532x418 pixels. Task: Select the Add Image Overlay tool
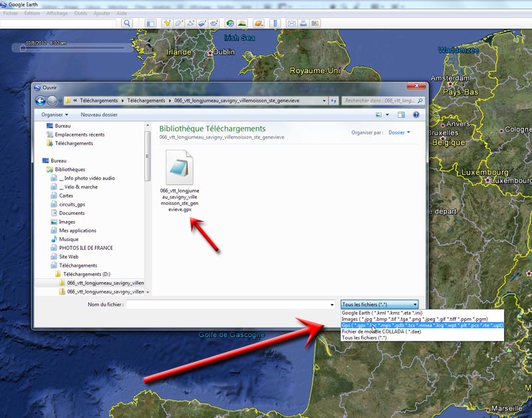[202, 23]
